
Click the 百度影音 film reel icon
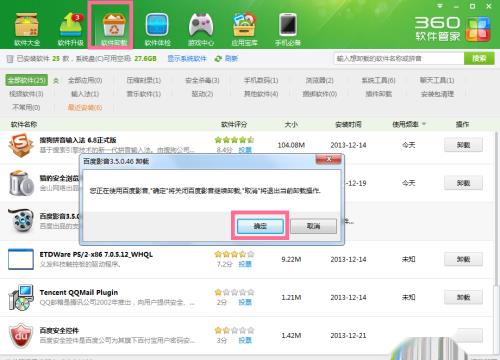pyautogui.click(x=21, y=221)
